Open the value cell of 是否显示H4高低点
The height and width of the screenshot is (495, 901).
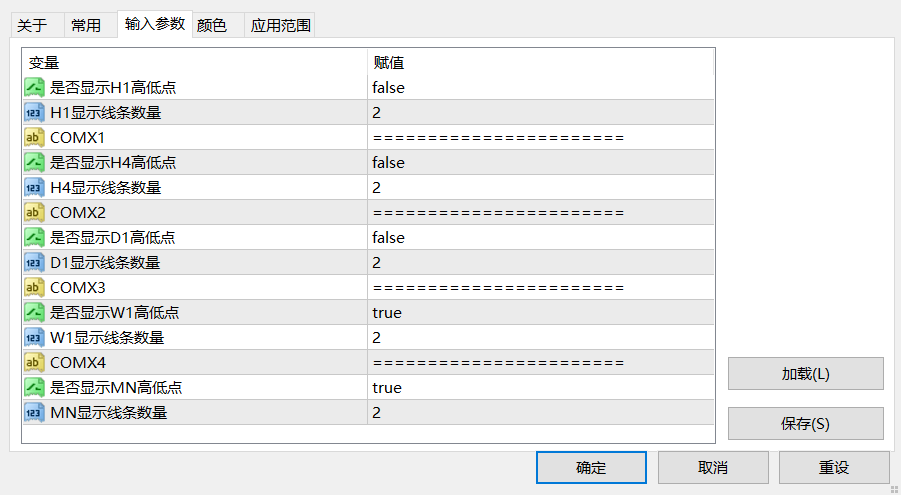541,163
